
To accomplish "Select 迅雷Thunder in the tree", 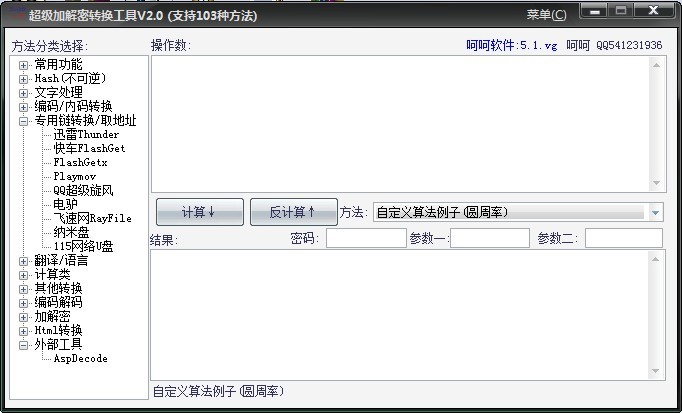I will [86, 135].
